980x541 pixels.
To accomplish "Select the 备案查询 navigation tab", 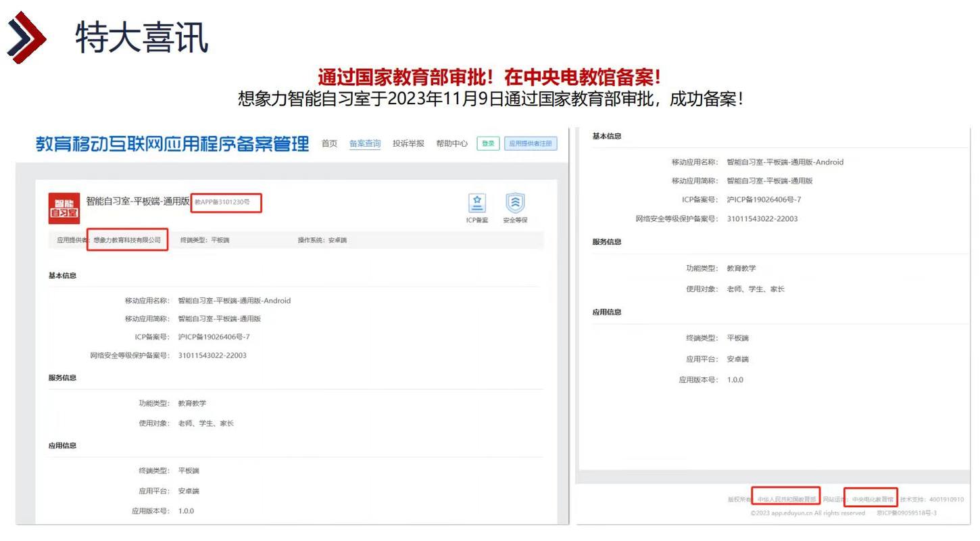I will click(x=365, y=143).
